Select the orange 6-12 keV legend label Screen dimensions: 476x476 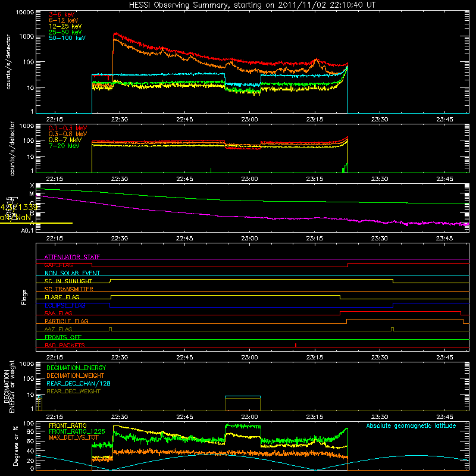64,20
